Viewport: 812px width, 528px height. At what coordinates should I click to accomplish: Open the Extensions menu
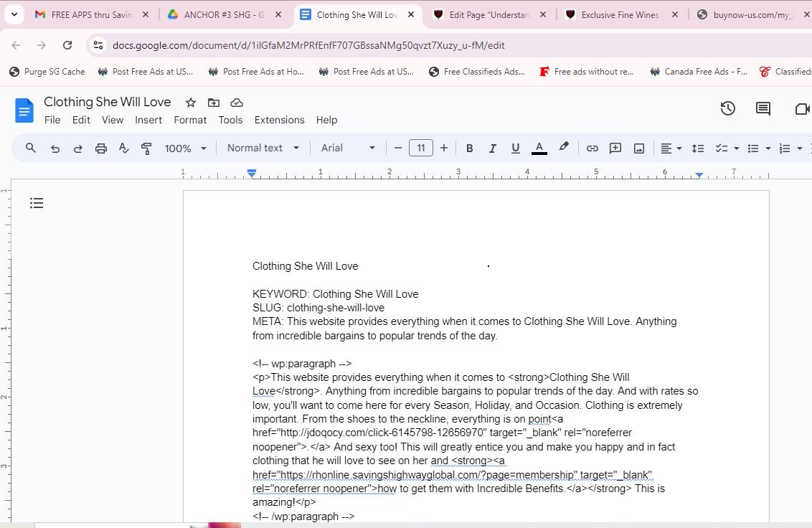(279, 120)
